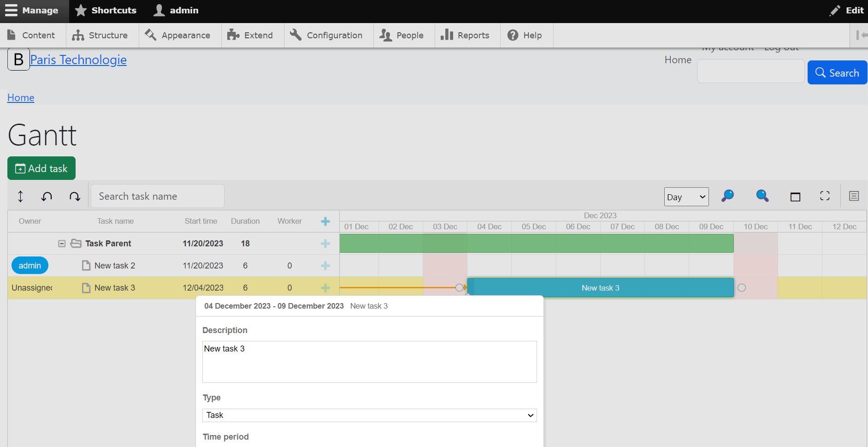Add a worker to New task 2 with plus
The height and width of the screenshot is (447, 868).
pos(325,266)
